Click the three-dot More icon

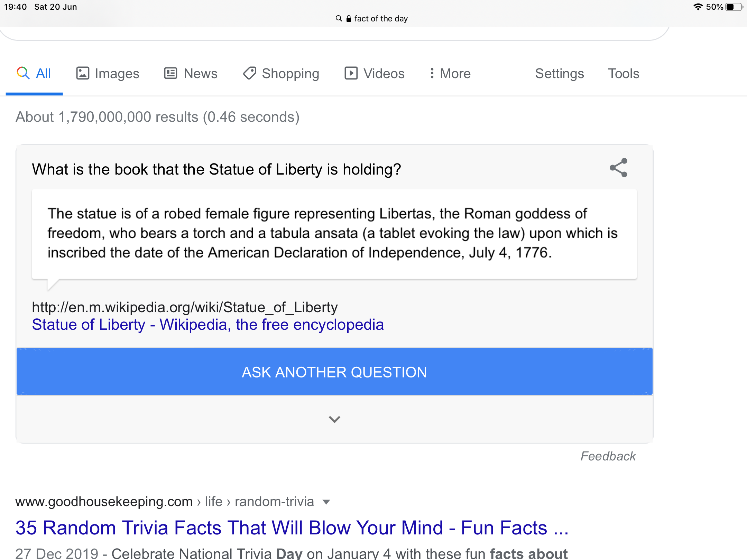[432, 73]
